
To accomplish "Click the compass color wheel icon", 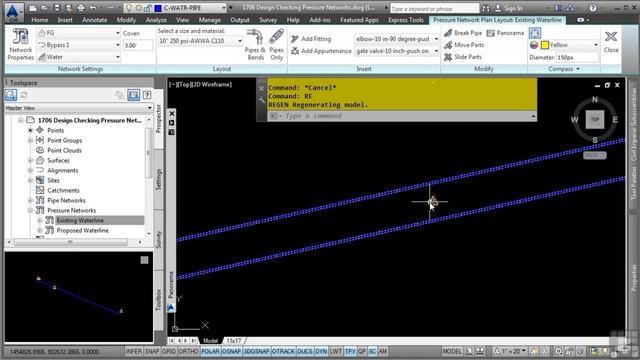I will 534,45.
